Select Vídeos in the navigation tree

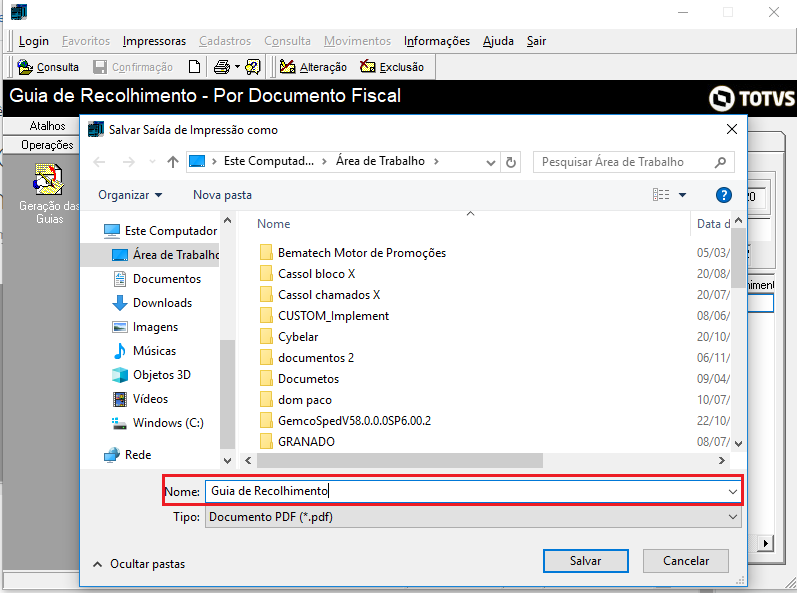coord(140,399)
